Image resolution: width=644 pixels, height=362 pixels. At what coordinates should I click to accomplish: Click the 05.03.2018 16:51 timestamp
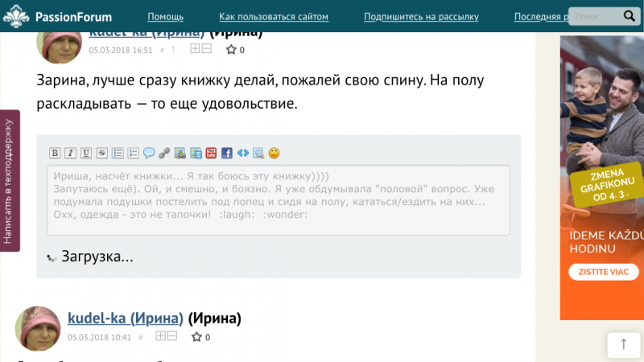(x=121, y=50)
